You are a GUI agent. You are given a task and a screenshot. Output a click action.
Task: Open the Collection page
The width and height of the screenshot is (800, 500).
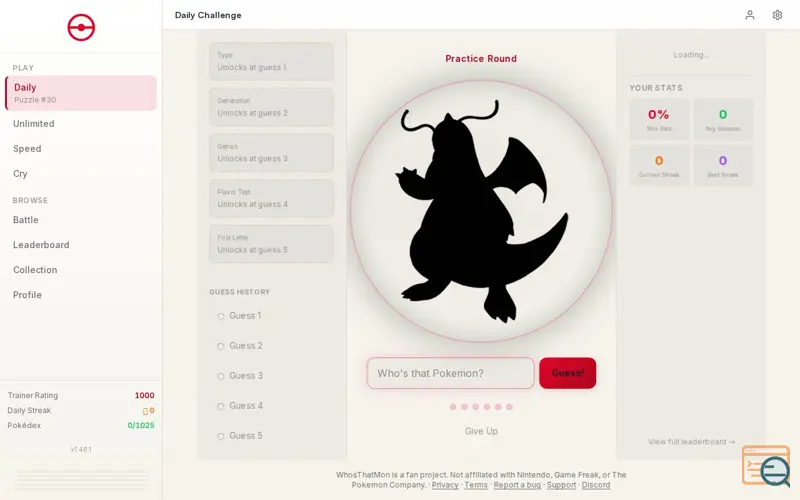coord(35,270)
